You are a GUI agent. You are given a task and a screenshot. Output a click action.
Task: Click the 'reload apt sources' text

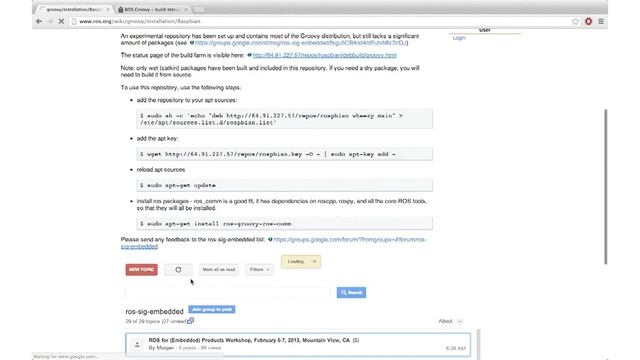click(161, 169)
